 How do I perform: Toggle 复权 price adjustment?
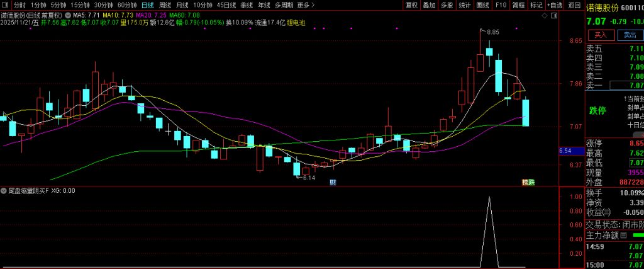click(x=411, y=5)
